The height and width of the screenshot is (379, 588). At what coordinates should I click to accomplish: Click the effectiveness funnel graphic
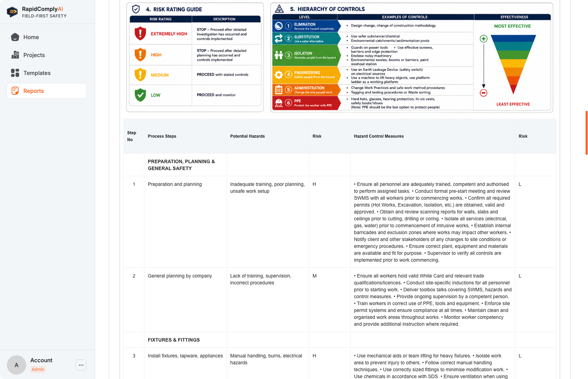[x=513, y=65]
